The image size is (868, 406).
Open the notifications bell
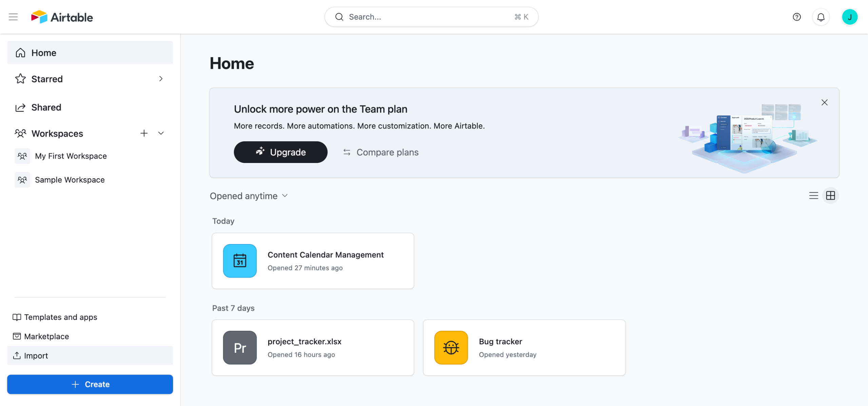point(821,17)
